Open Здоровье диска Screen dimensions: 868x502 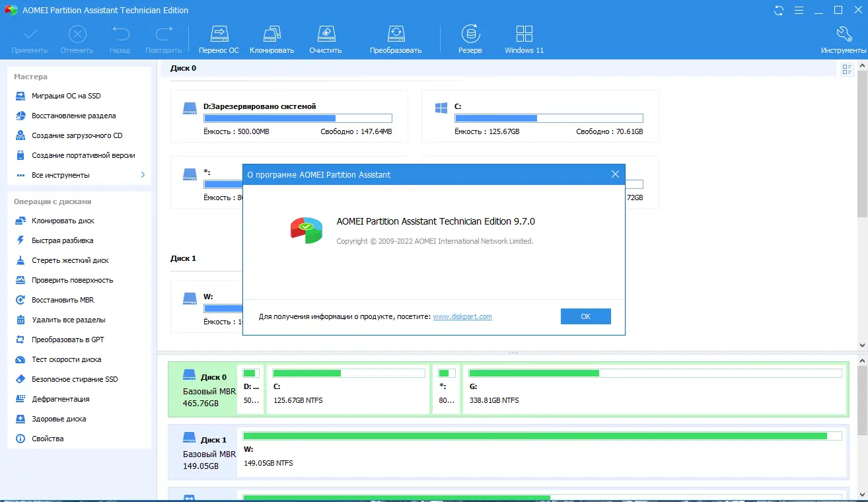[59, 419]
